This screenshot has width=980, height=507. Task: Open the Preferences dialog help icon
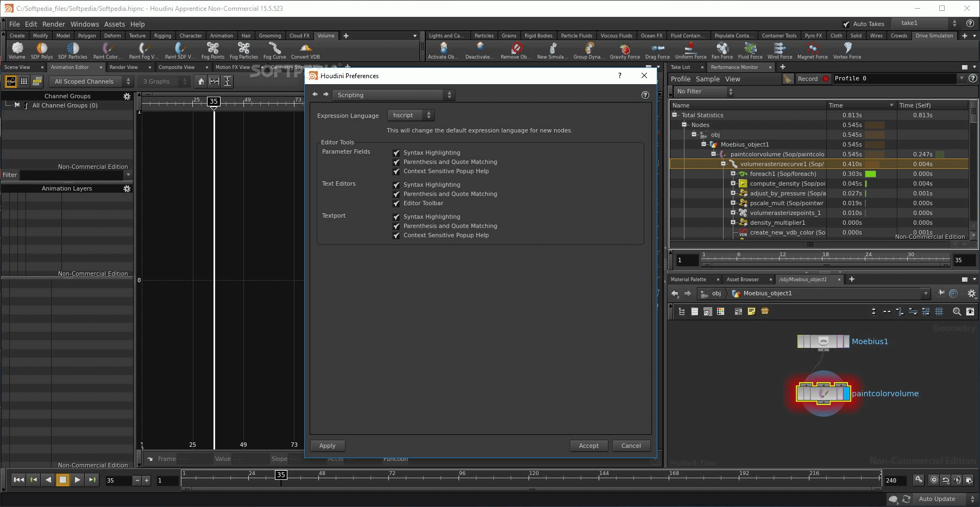[x=645, y=95]
